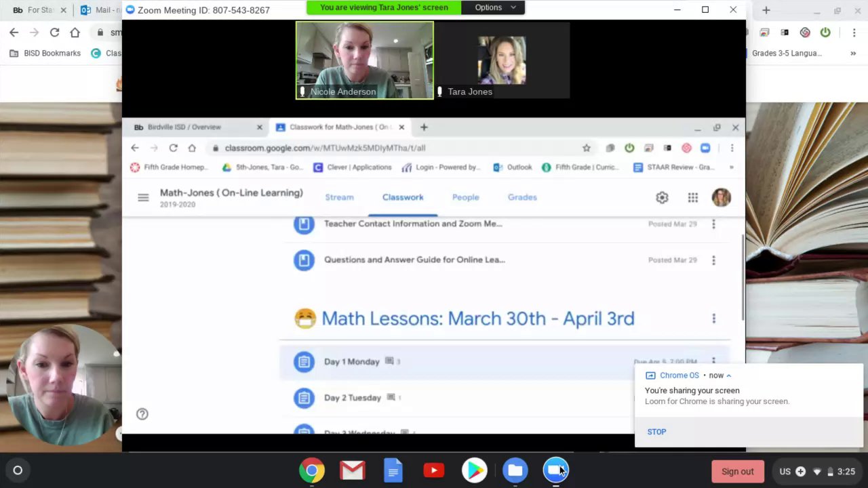Open Google apps grid
868x488 pixels.
click(x=692, y=197)
